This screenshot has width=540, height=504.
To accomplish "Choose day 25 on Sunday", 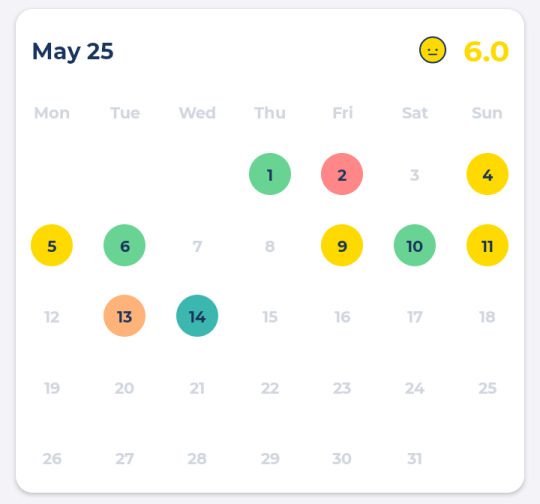I will (487, 388).
